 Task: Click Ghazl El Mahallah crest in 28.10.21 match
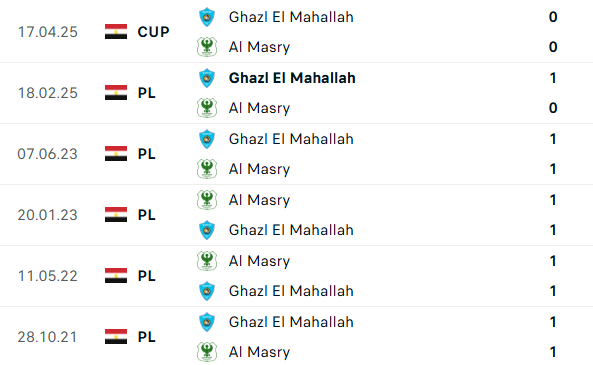tap(207, 322)
